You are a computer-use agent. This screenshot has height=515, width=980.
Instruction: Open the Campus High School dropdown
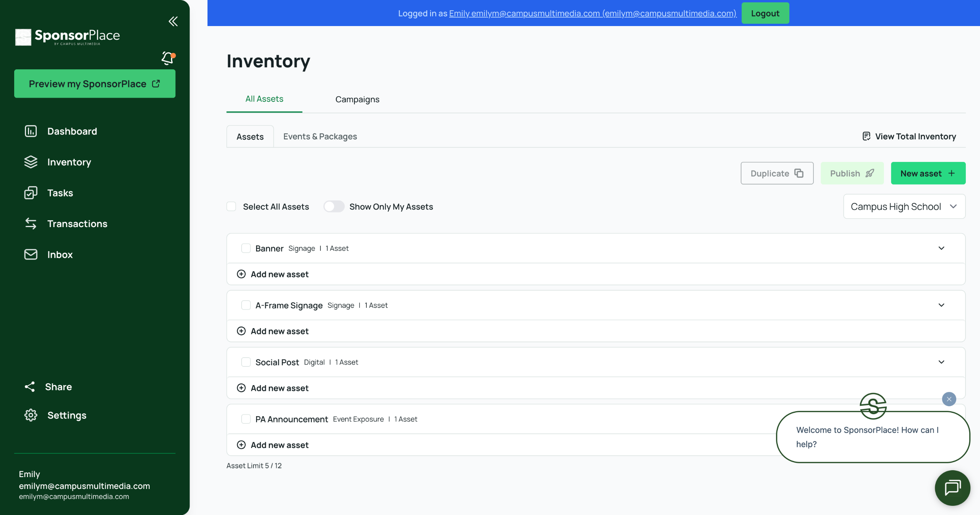coord(904,207)
